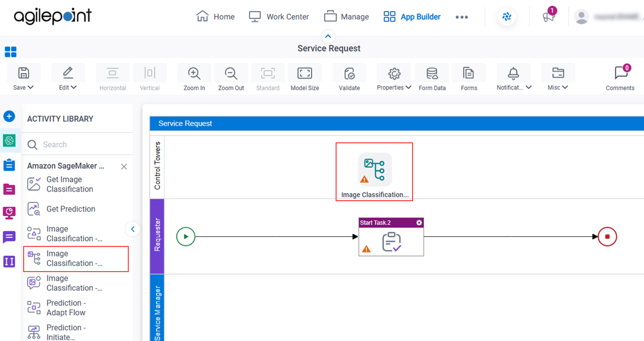
Task: Close the Amazon SageMaker group
Action: [x=124, y=166]
